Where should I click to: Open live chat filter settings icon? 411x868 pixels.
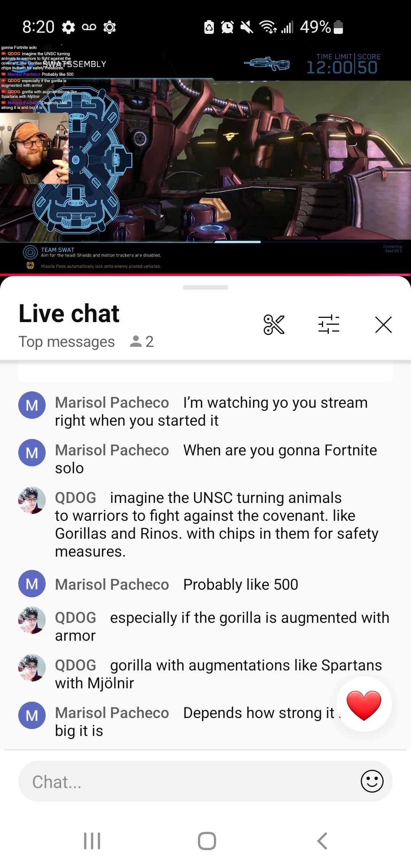[329, 325]
